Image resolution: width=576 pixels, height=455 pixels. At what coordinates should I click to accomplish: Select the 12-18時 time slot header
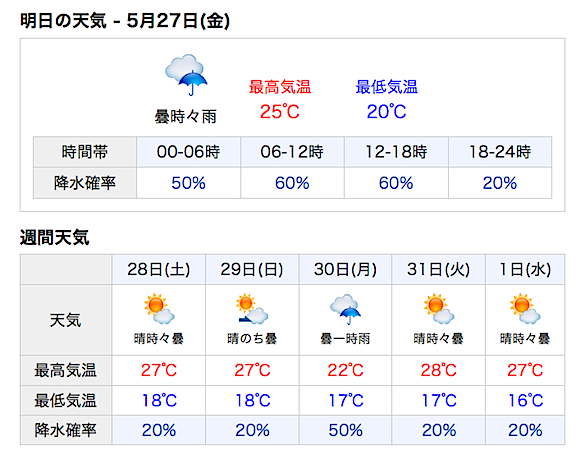click(396, 152)
